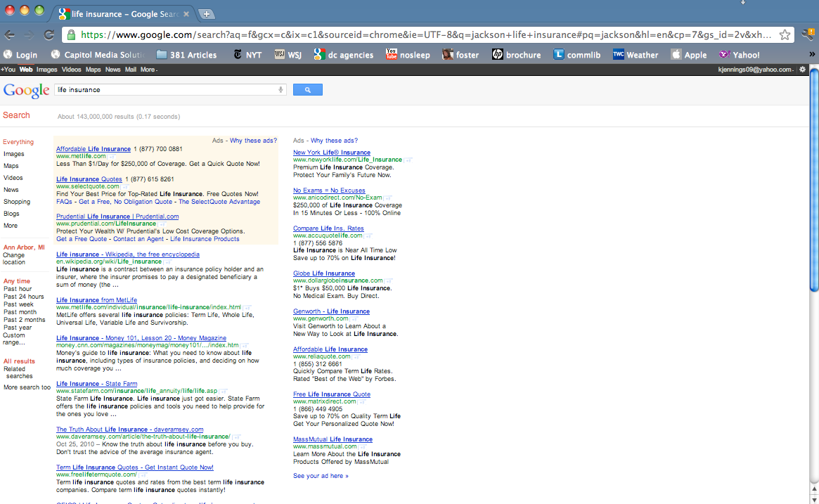The image size is (819, 504).
Task: Click the lock icon in the address bar
Action: (x=72, y=35)
